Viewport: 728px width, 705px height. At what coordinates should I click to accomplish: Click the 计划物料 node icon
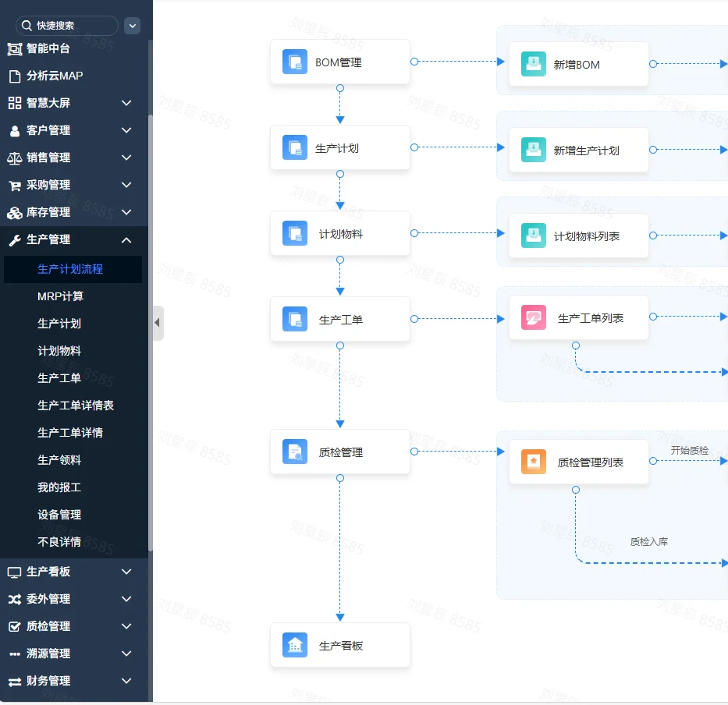tap(294, 232)
